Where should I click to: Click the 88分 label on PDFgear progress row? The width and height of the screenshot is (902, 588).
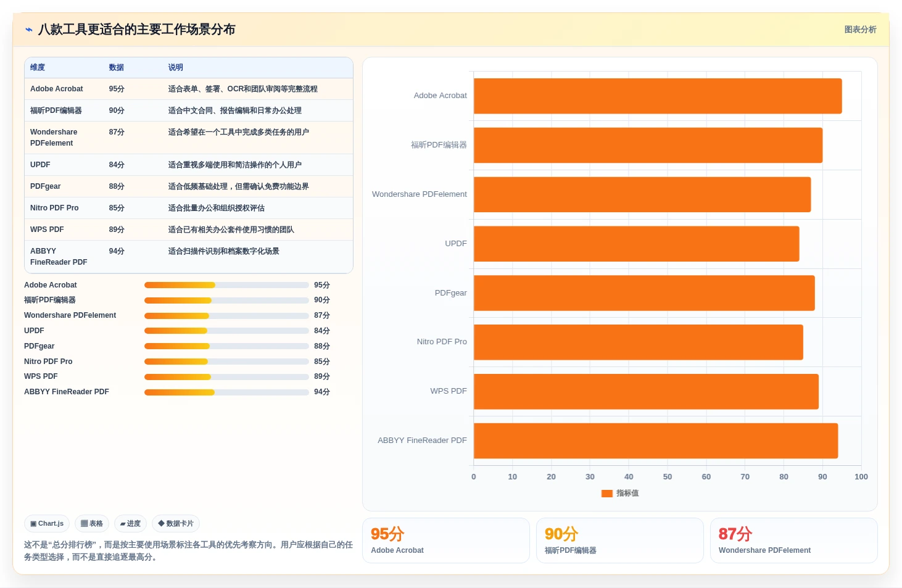(322, 346)
